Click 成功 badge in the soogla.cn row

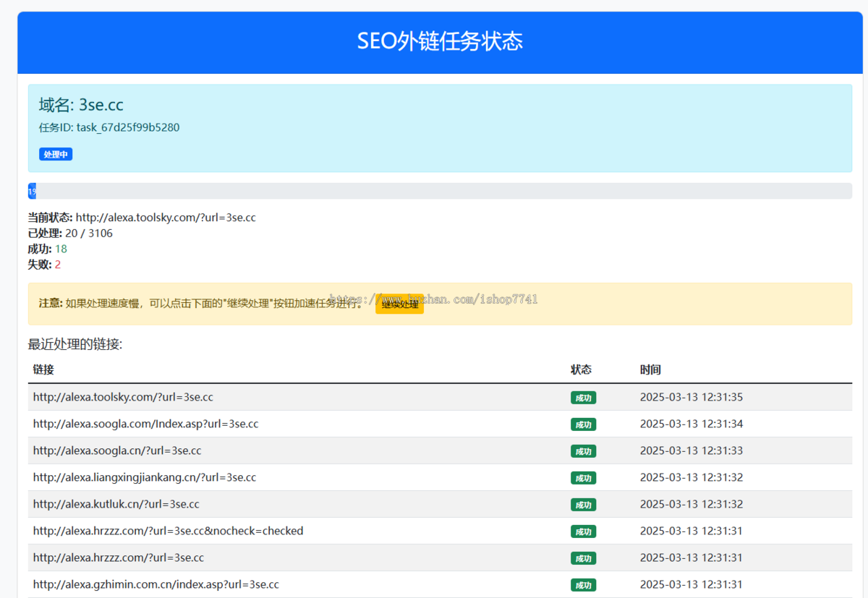[x=583, y=451]
